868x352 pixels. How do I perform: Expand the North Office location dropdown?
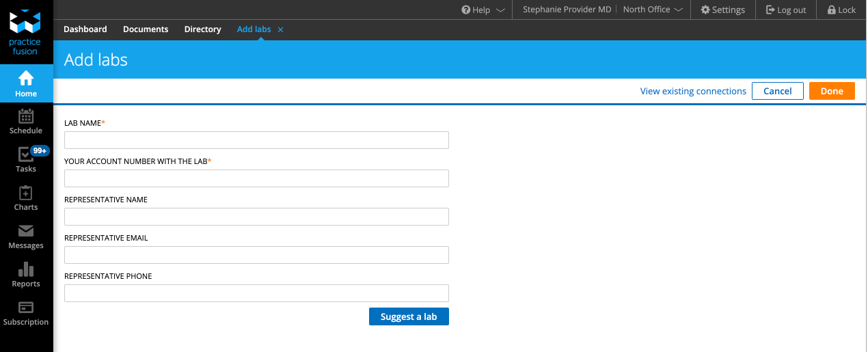pos(653,10)
